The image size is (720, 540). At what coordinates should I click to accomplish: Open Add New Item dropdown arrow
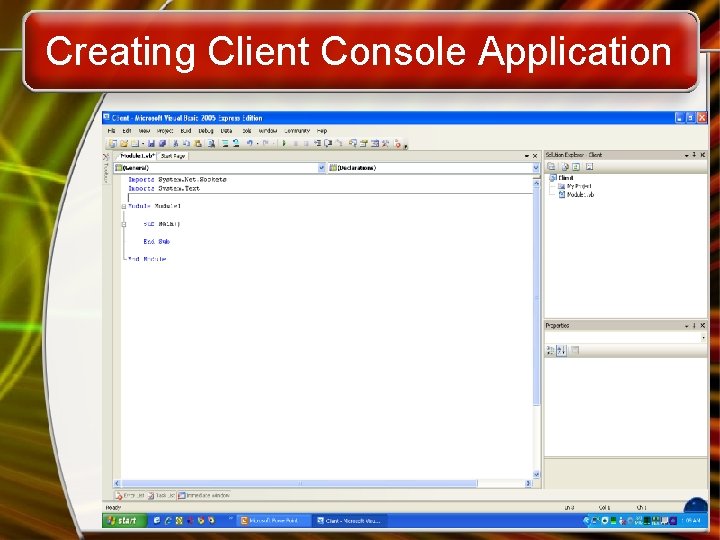143,144
